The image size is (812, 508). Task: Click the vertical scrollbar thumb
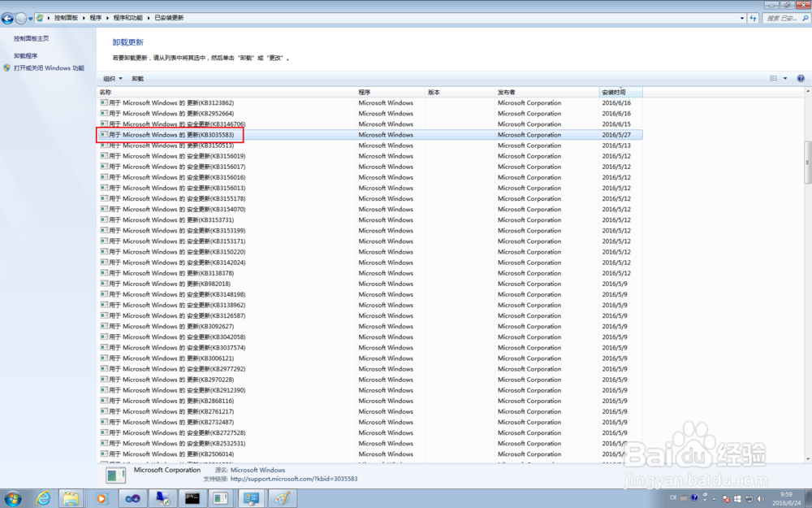coord(807,162)
